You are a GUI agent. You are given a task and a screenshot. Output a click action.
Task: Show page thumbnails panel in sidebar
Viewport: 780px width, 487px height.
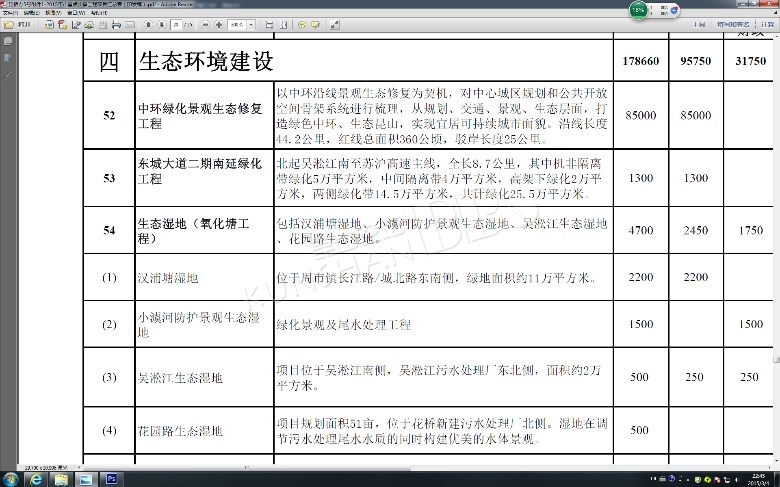click(x=8, y=41)
